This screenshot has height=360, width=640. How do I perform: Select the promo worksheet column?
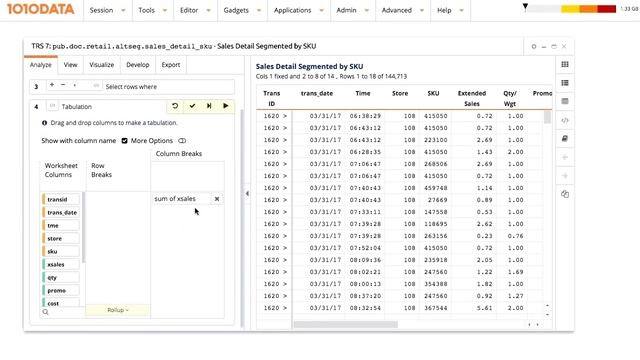tap(61, 291)
